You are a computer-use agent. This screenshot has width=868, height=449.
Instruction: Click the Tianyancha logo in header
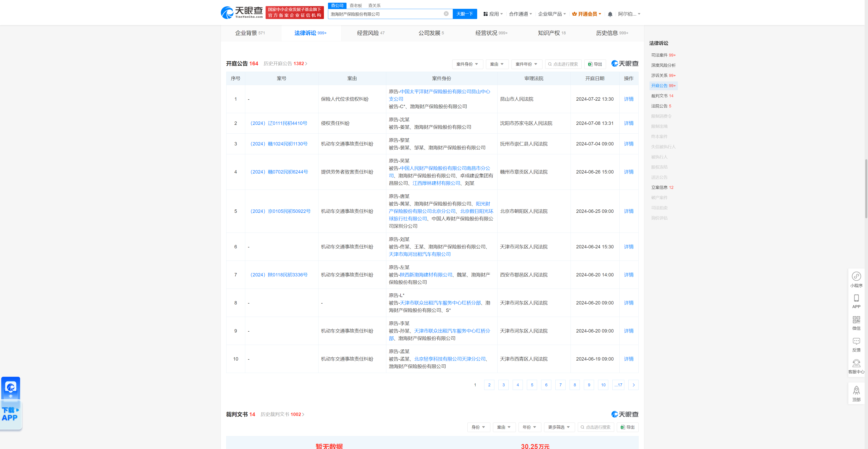coord(242,12)
